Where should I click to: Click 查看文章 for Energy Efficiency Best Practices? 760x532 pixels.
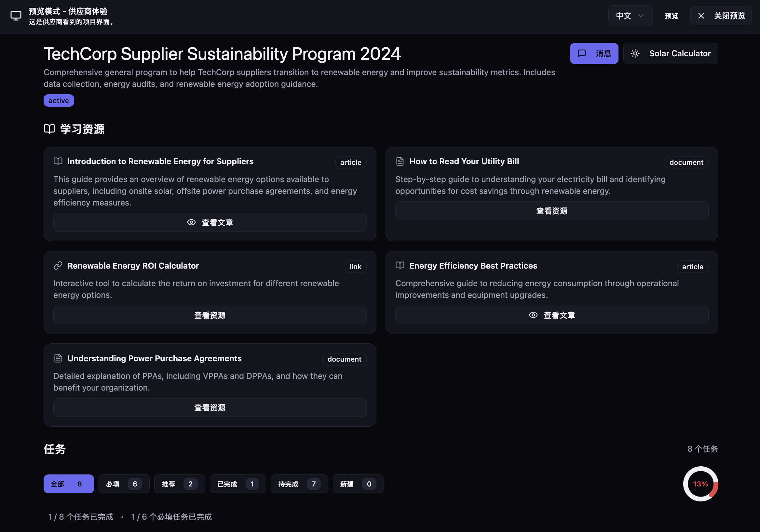551,315
